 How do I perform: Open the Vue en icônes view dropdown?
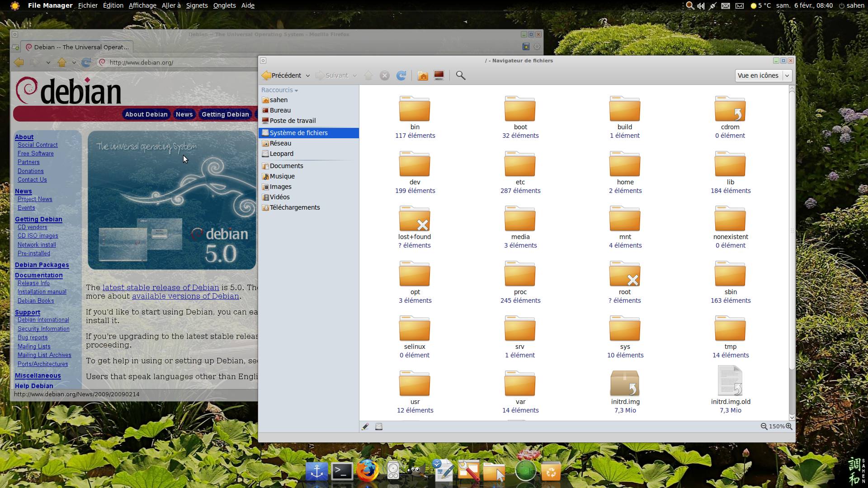click(x=763, y=75)
